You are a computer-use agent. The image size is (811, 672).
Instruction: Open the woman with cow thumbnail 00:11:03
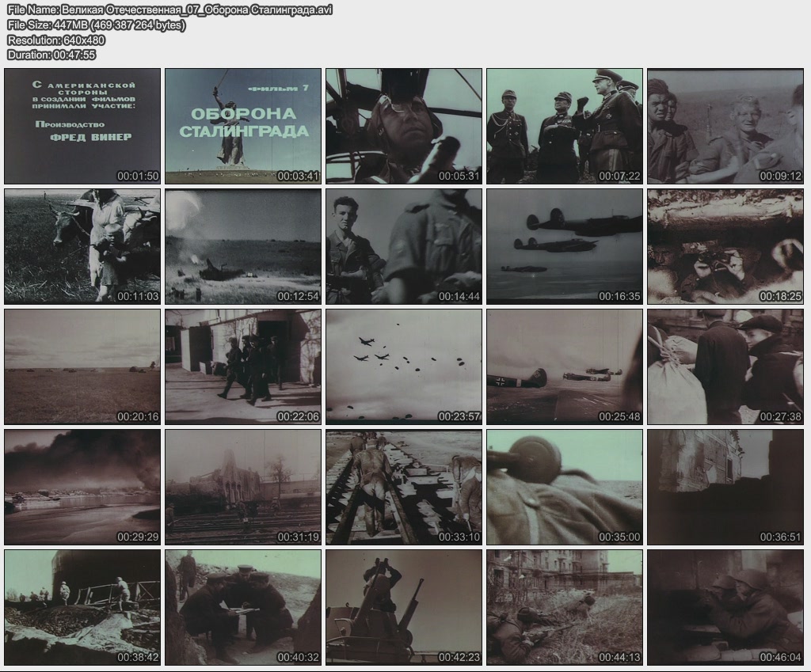82,246
